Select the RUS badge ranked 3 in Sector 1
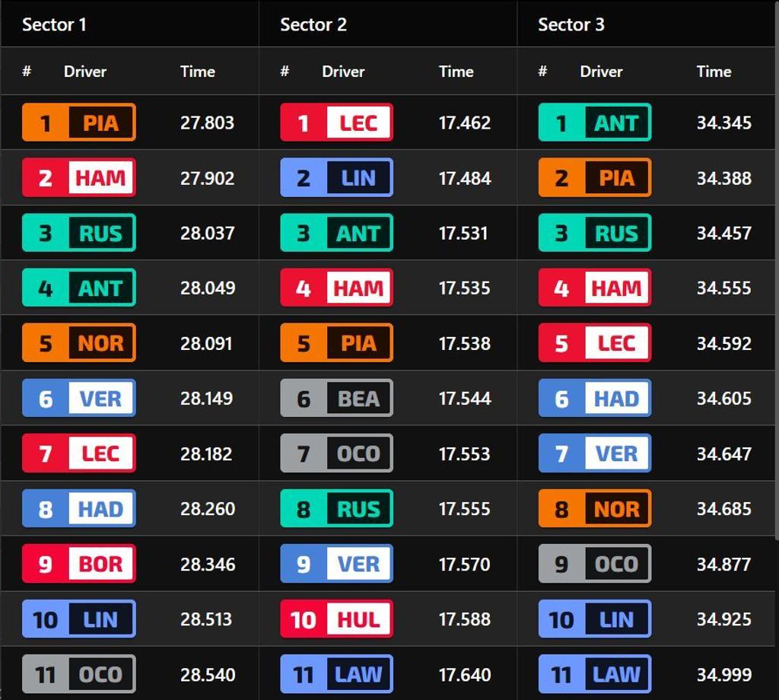Viewport: 779px width, 700px height. pos(79,233)
